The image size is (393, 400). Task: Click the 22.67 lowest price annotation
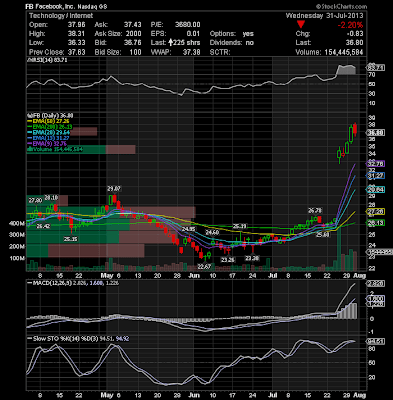[x=204, y=267]
